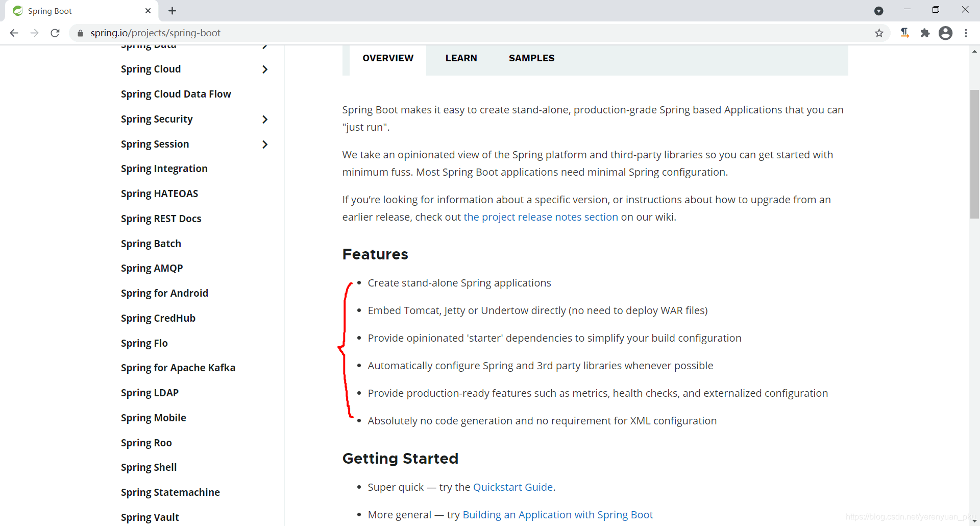Open the user profile avatar menu
The image size is (980, 526).
pyautogui.click(x=945, y=33)
